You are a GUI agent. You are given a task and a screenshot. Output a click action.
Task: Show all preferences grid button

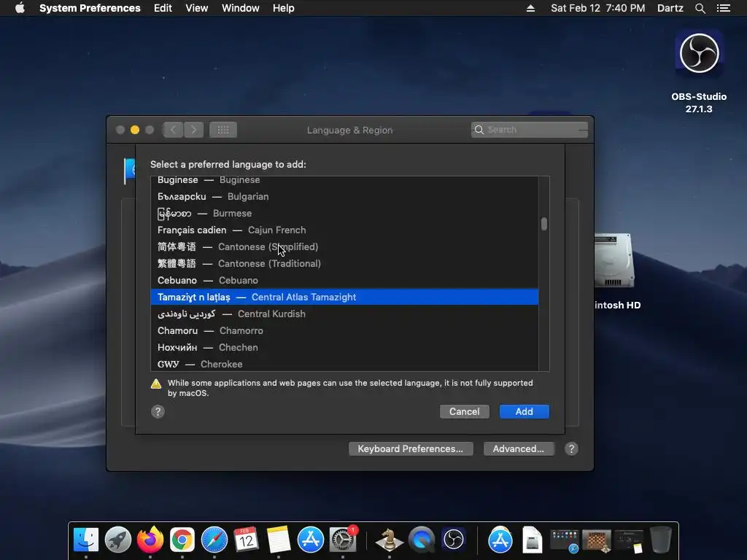[x=223, y=130]
